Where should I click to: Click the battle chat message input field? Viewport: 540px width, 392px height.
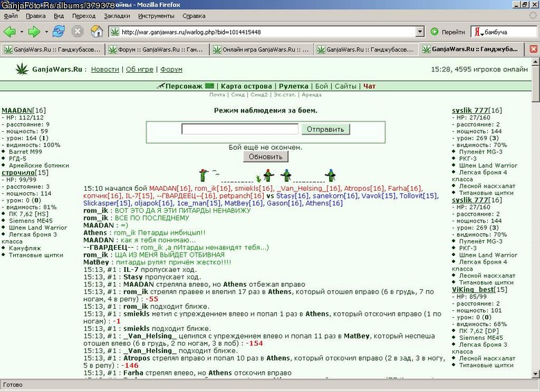(239, 129)
